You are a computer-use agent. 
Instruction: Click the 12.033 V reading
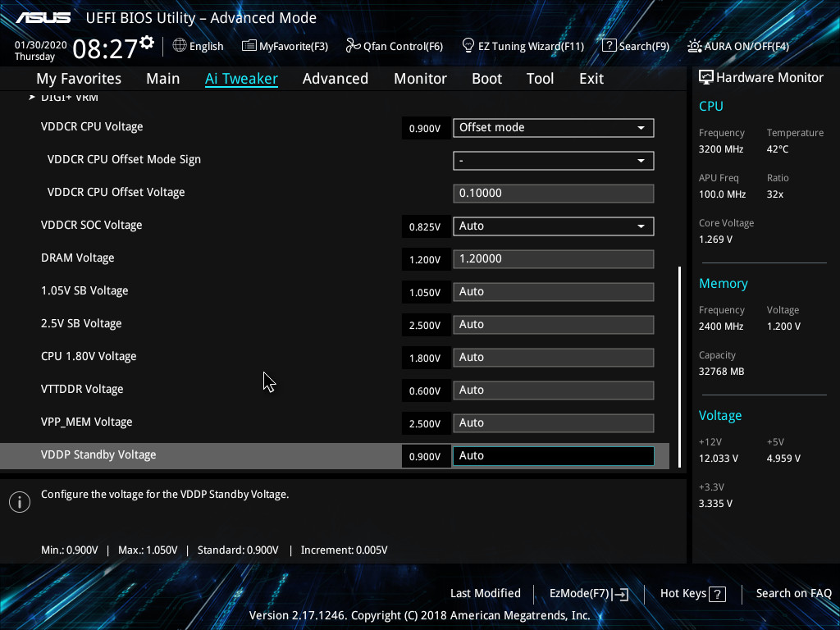[x=719, y=459]
